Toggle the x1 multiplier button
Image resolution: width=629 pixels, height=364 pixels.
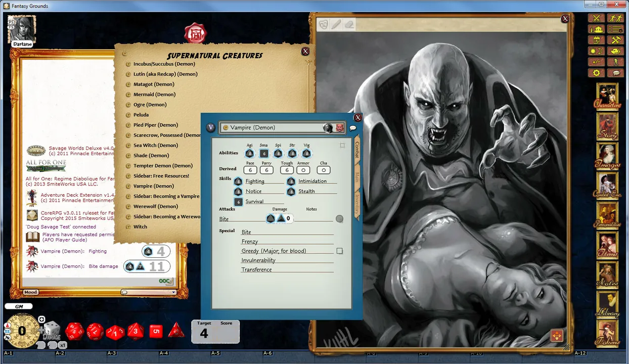tap(63, 345)
